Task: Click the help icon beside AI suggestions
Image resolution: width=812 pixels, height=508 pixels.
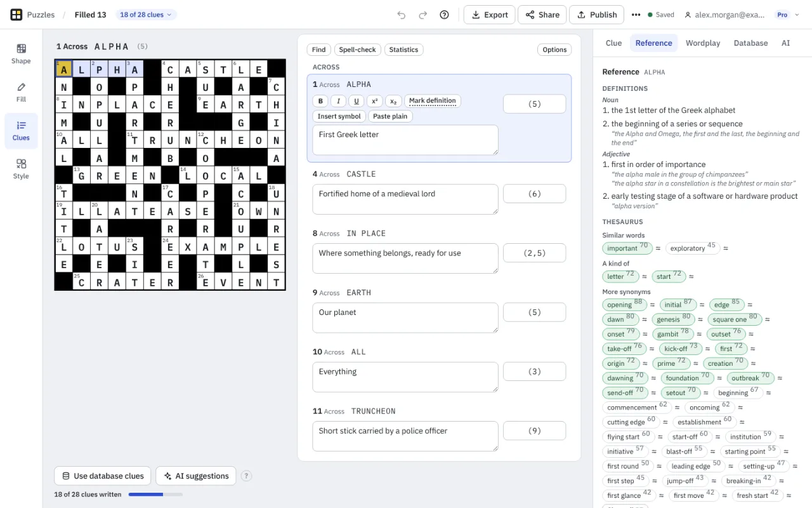Action: tap(247, 476)
